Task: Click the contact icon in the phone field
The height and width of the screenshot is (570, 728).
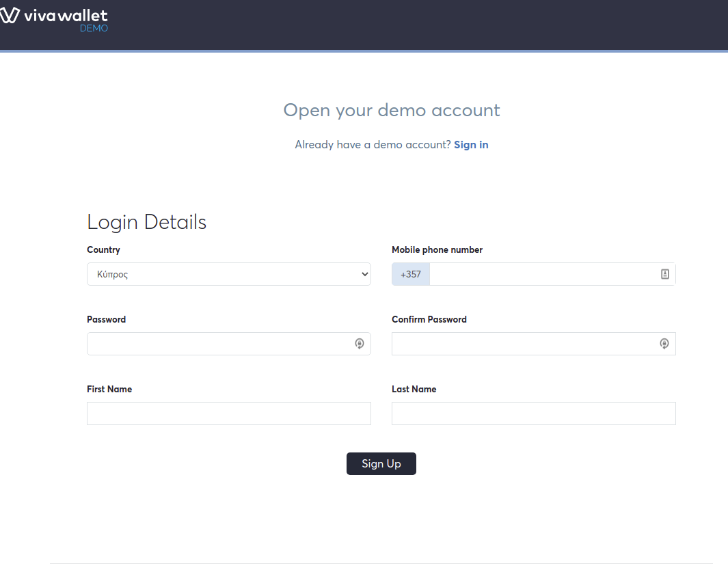Action: click(664, 274)
